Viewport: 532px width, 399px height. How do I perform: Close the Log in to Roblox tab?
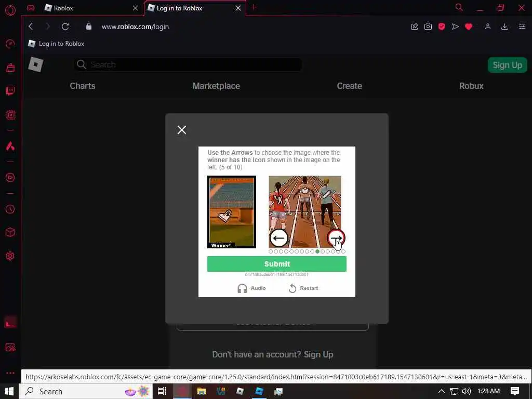pyautogui.click(x=238, y=8)
